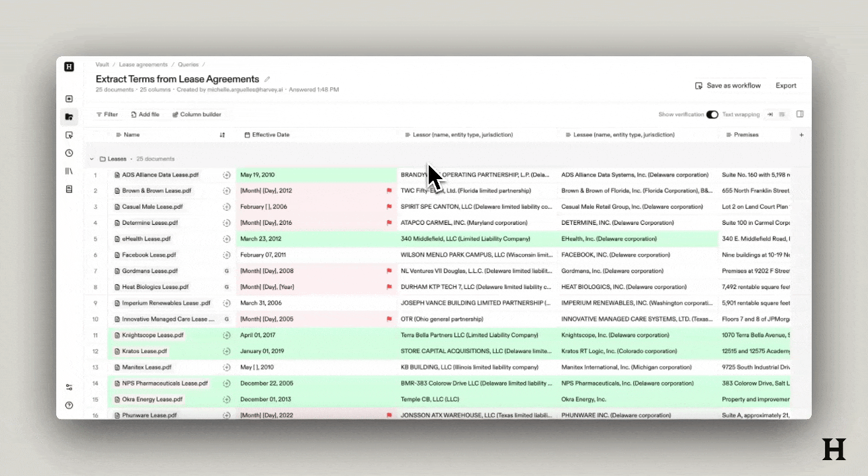This screenshot has width=868, height=476.
Task: Select the February 07, 2011 date cell
Action: [x=316, y=255]
